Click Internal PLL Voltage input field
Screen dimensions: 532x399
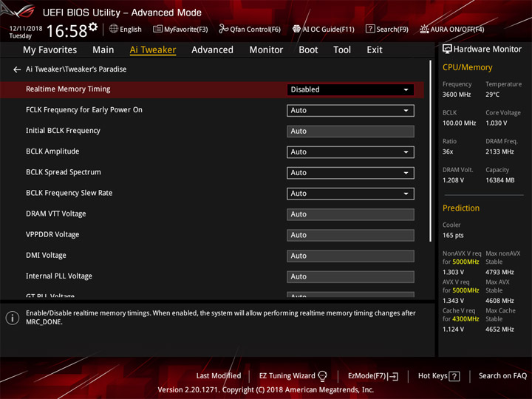(x=350, y=276)
